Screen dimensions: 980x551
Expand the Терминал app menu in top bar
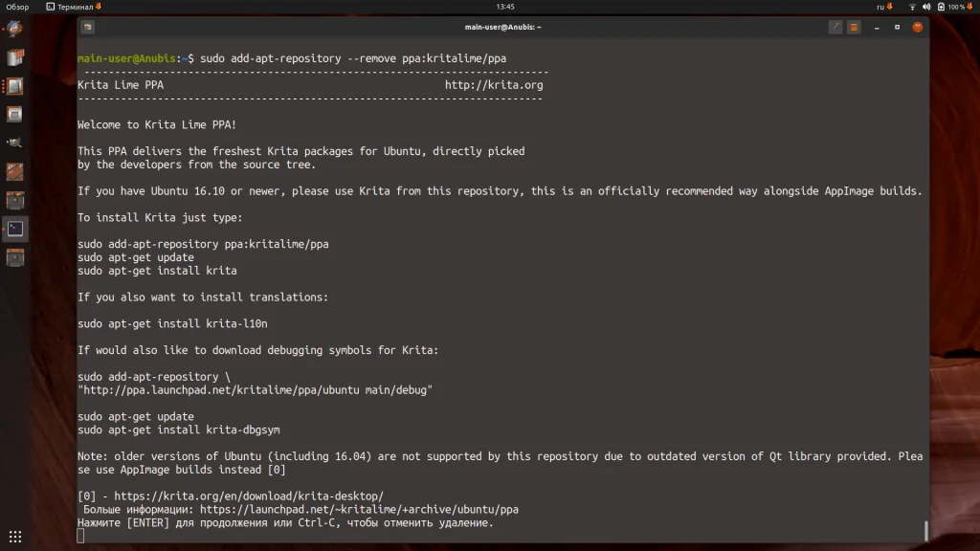[x=73, y=7]
